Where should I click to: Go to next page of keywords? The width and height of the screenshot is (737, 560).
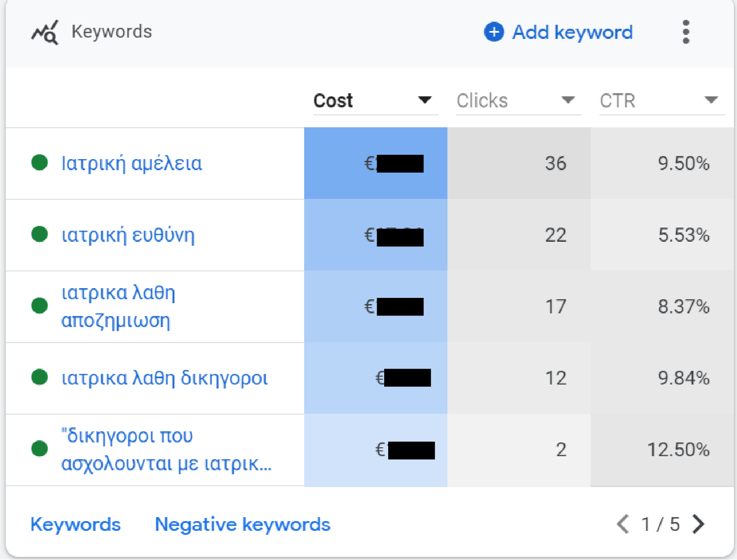point(699,524)
